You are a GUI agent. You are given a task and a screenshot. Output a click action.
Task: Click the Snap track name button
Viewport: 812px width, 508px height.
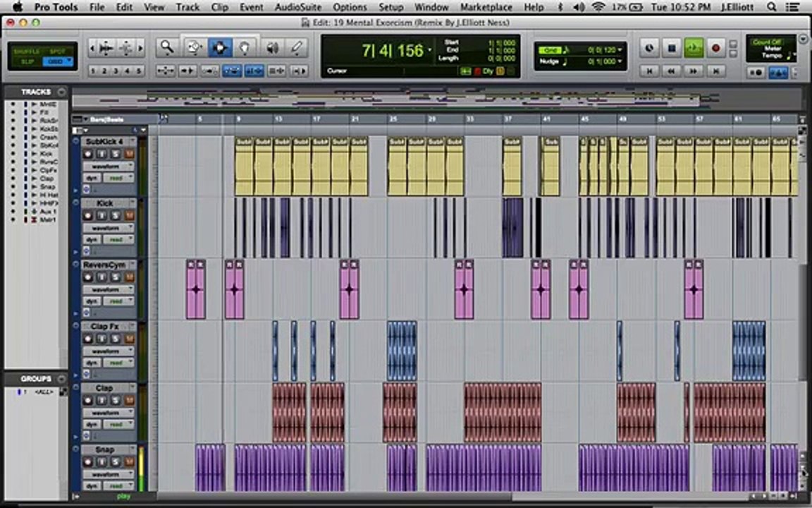[104, 450]
